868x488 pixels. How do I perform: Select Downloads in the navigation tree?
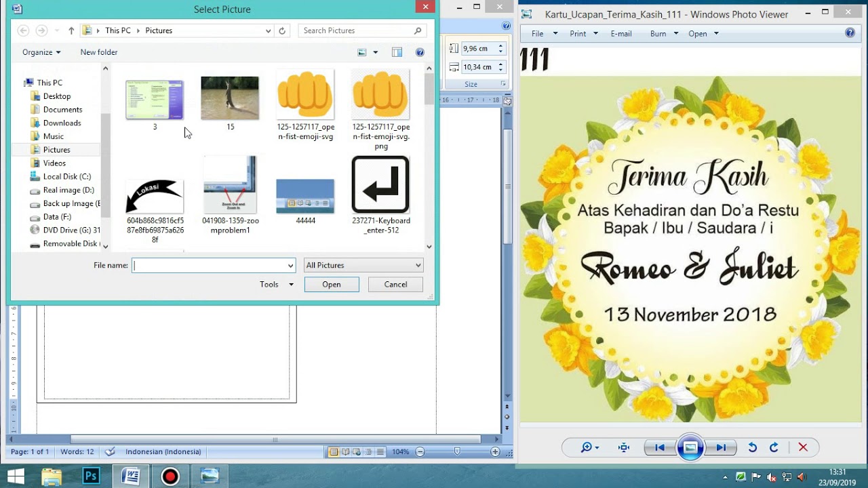point(62,123)
